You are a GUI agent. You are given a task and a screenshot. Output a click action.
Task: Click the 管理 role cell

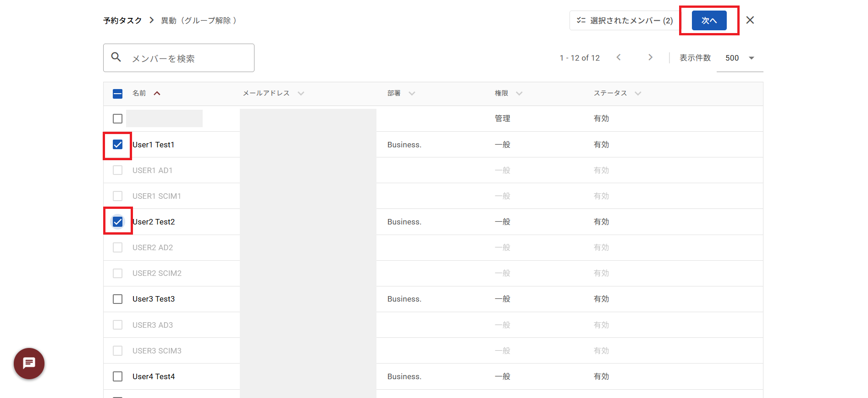pyautogui.click(x=503, y=118)
